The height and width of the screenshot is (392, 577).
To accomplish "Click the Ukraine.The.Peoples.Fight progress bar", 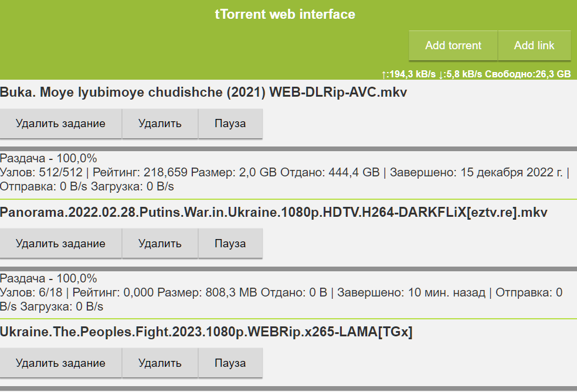I will (288, 388).
